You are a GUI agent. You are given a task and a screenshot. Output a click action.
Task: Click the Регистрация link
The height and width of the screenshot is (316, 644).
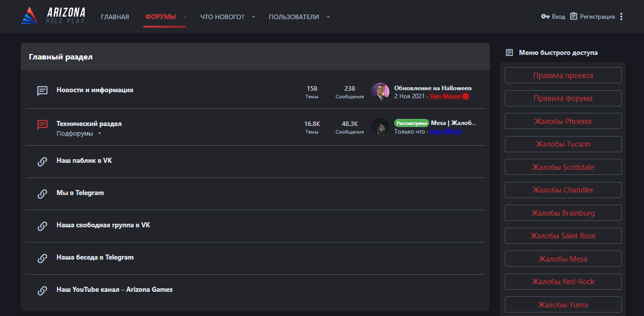597,17
